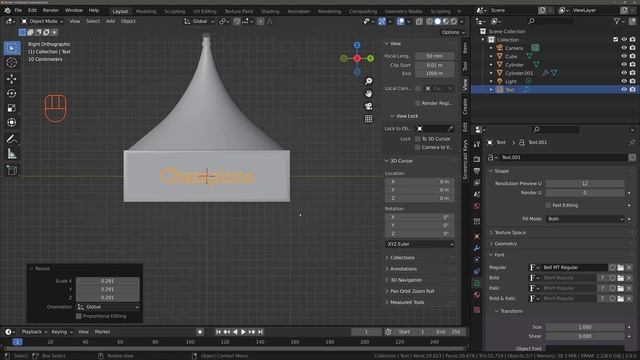Open the Playback popover in timeline

34,332
